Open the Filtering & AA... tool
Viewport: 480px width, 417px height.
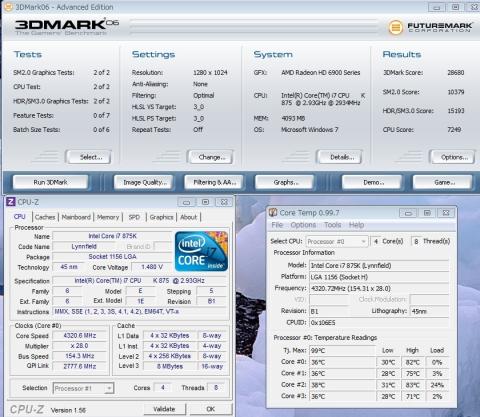tap(214, 182)
